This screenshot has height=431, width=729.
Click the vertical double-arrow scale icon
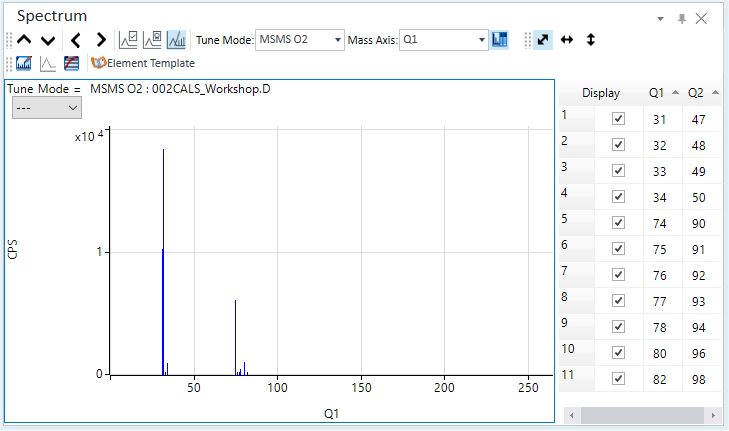pos(590,40)
